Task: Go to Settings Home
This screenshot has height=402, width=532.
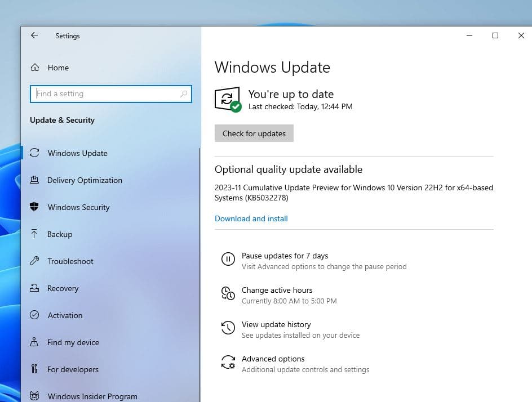Action: click(58, 68)
